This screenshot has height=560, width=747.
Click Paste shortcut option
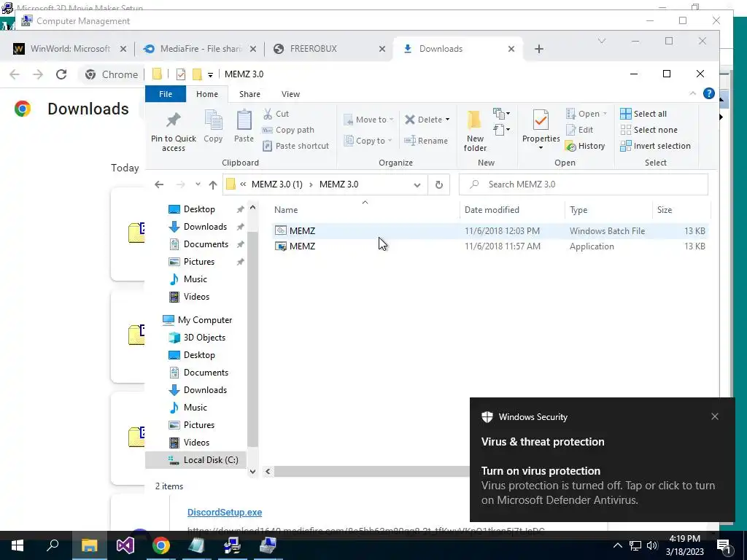(x=296, y=146)
